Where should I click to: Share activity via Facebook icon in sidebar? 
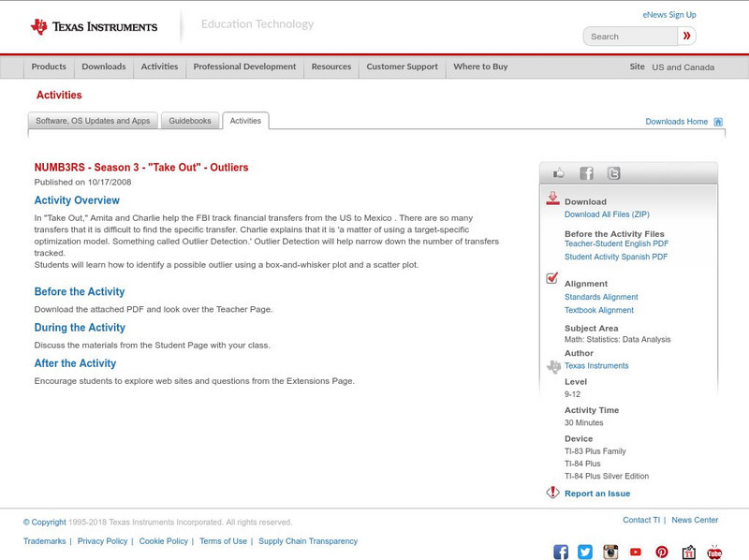586,173
